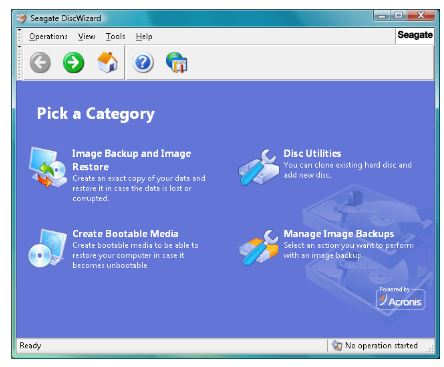Maximize the DiscWizard window
Image resolution: width=444 pixels, height=367 pixels.
(x=398, y=15)
